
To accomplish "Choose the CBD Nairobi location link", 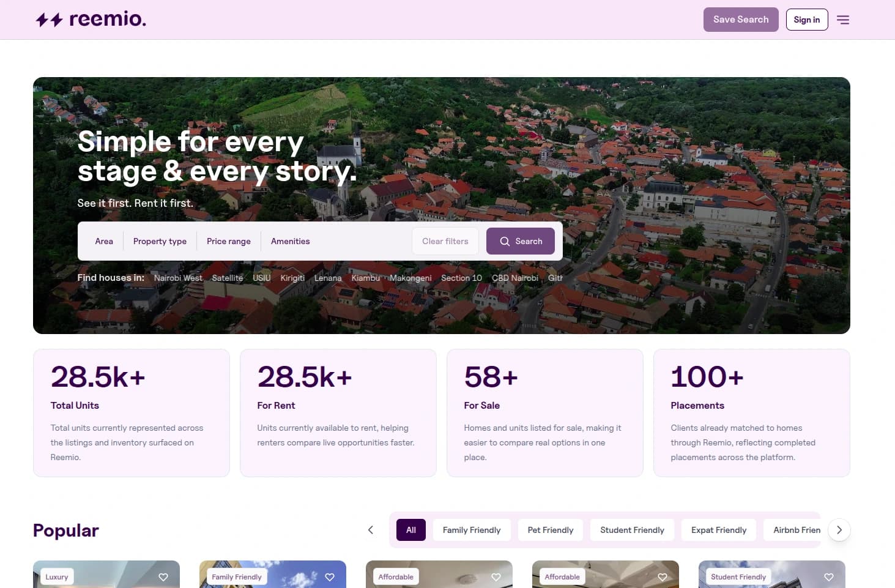I will coord(515,278).
